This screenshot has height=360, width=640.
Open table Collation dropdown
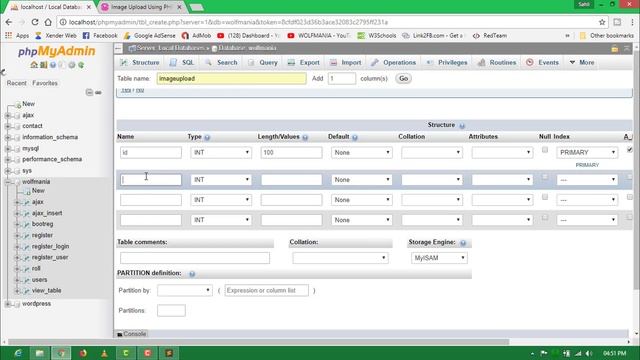(340, 258)
